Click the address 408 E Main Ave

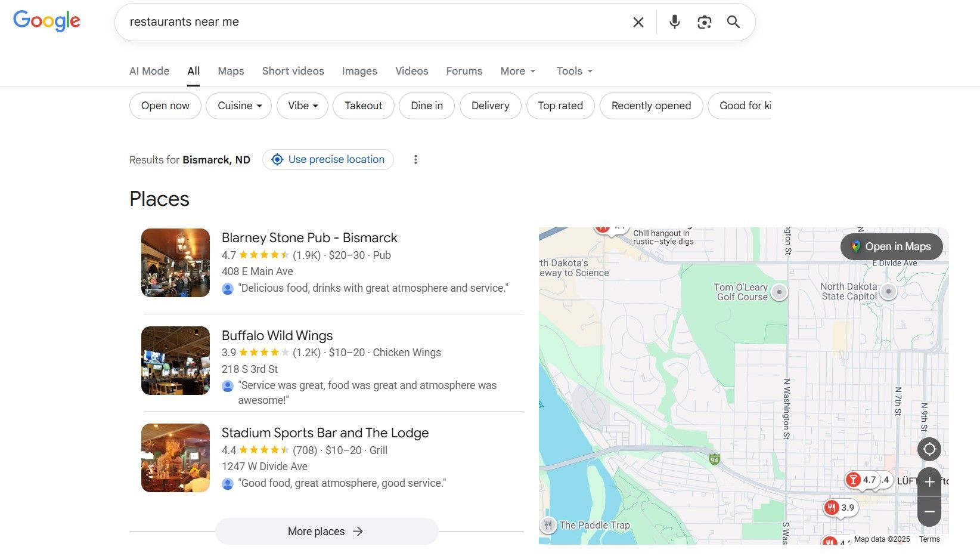pyautogui.click(x=258, y=271)
